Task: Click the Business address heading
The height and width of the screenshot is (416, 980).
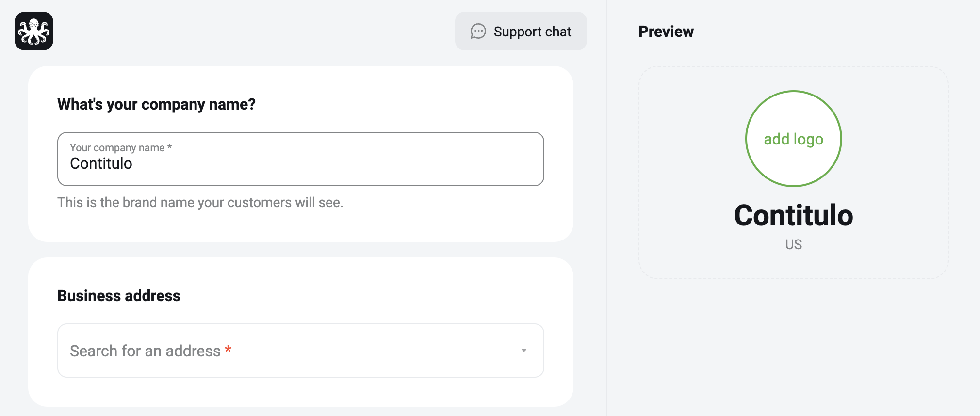Action: pos(119,296)
